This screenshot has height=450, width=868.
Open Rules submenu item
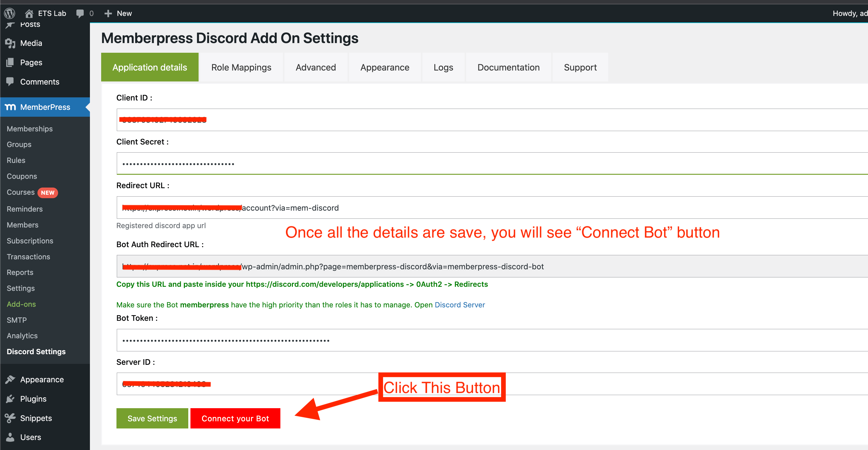click(x=16, y=160)
